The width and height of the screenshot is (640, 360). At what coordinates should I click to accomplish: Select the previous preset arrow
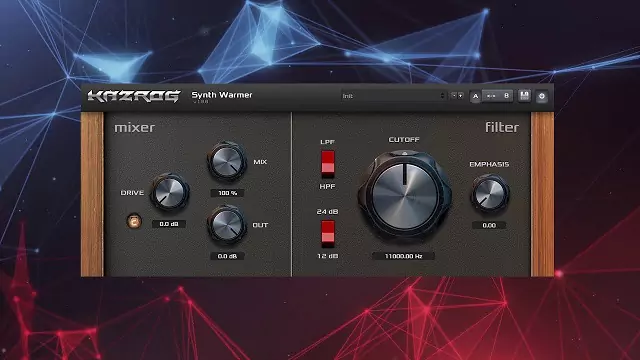tap(453, 96)
